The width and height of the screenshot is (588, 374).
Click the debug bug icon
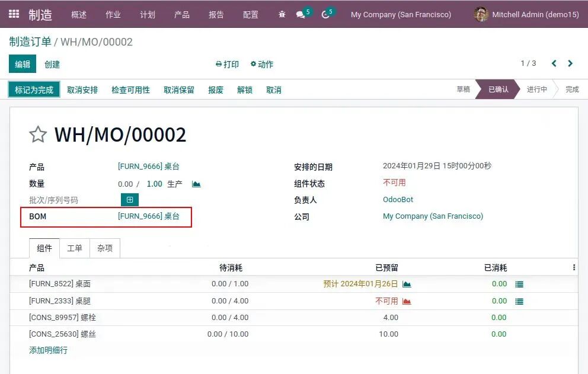pyautogui.click(x=282, y=14)
